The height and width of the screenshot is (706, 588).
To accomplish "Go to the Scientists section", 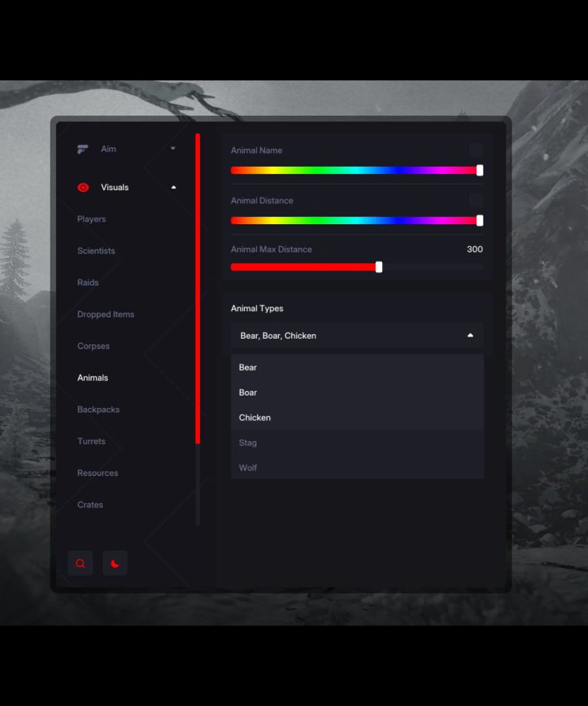I will pos(96,251).
